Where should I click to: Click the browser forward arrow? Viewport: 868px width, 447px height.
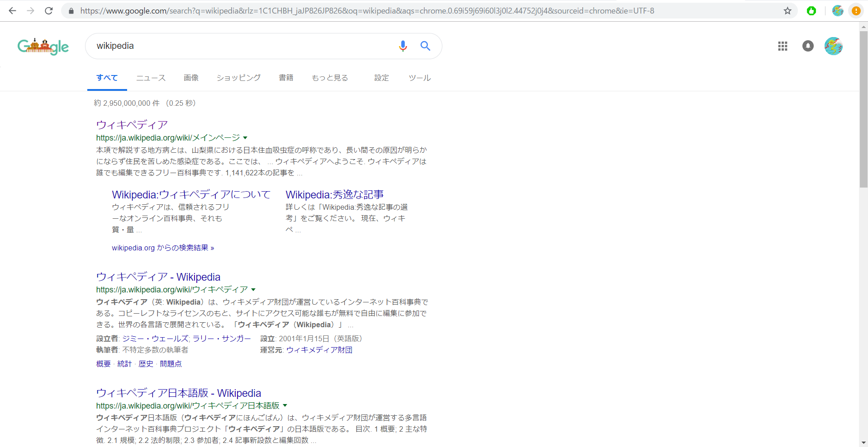point(30,10)
